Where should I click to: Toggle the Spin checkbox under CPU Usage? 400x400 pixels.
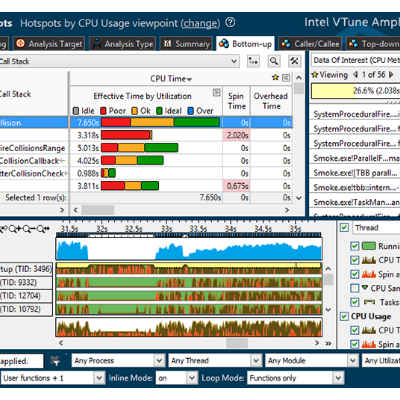click(355, 344)
